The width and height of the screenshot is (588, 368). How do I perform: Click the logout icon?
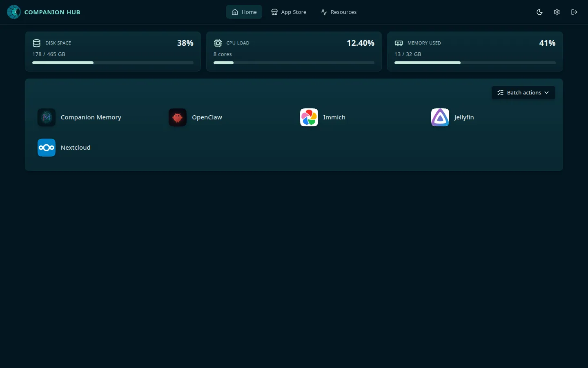tap(574, 12)
